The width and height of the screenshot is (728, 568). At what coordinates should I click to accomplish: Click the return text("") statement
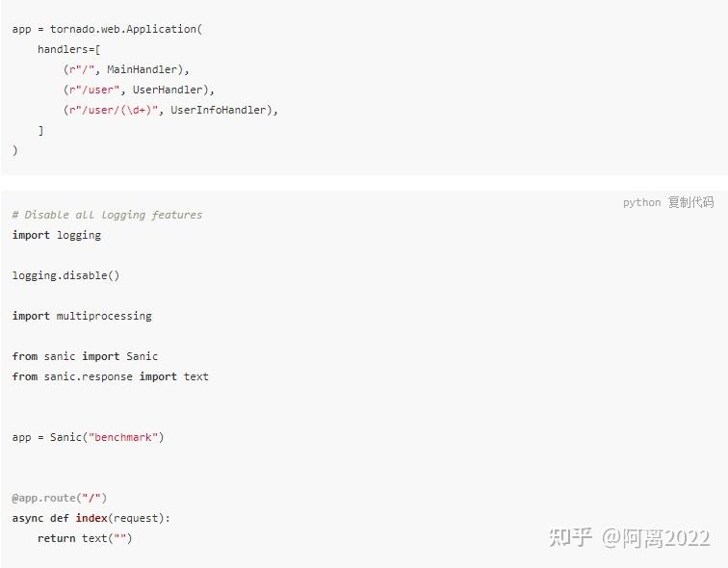click(x=85, y=538)
